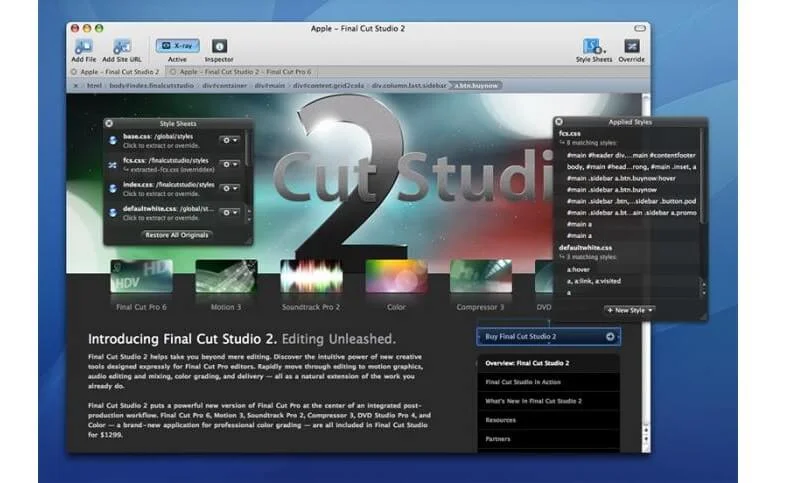
Task: Select the '#main .sidebar a.bt...ain .sidebar a.promo' style
Action: (631, 213)
